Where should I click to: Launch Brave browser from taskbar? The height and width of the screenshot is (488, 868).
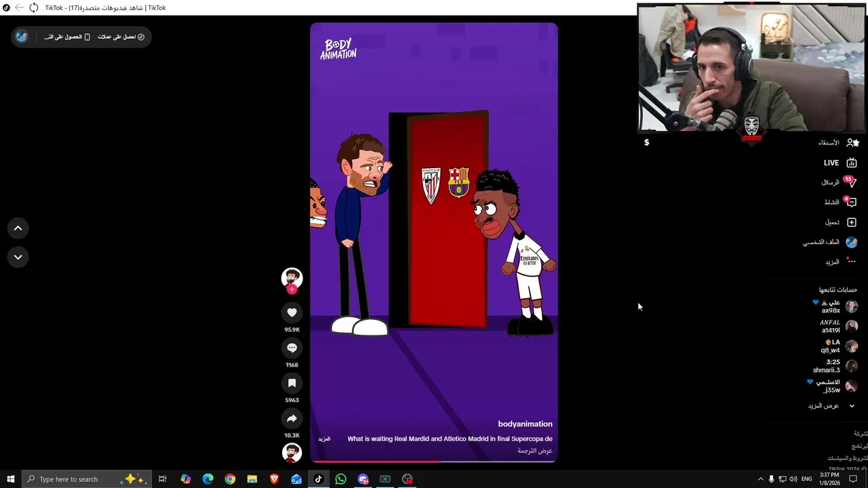pos(274,479)
